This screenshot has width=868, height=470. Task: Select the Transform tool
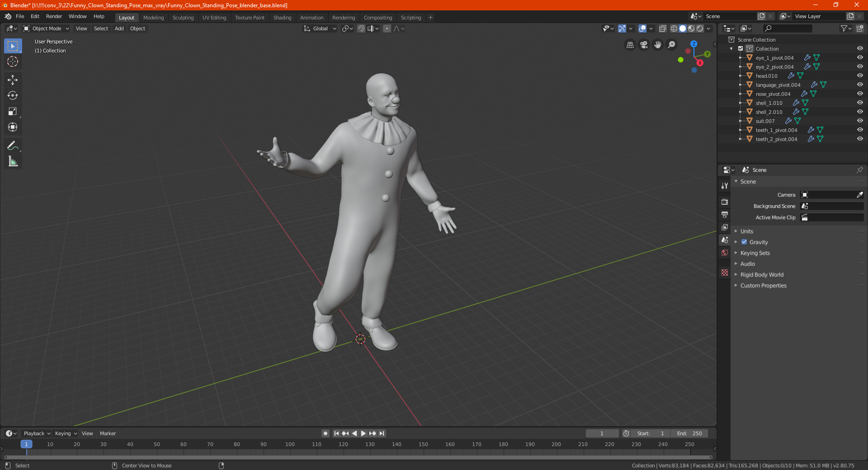(13, 127)
